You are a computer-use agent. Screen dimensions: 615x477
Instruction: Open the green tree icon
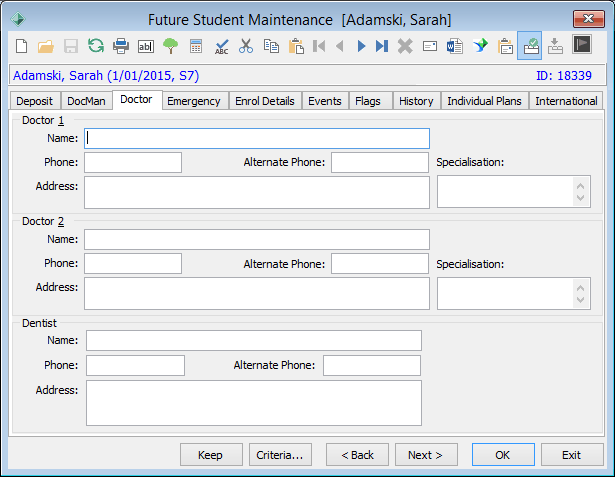pos(171,46)
